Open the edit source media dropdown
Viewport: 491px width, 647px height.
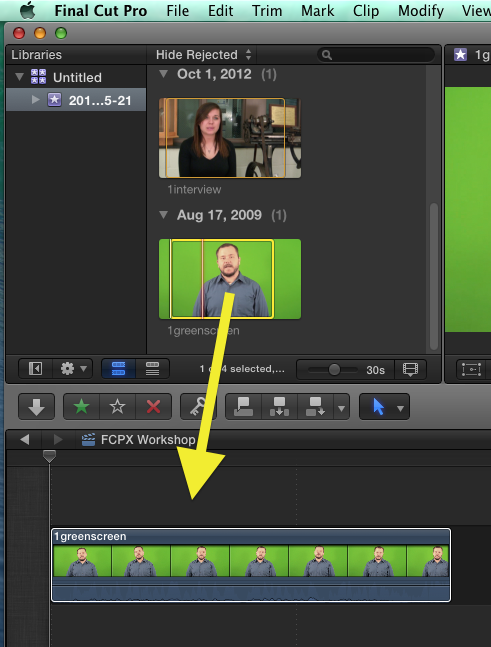tap(341, 408)
